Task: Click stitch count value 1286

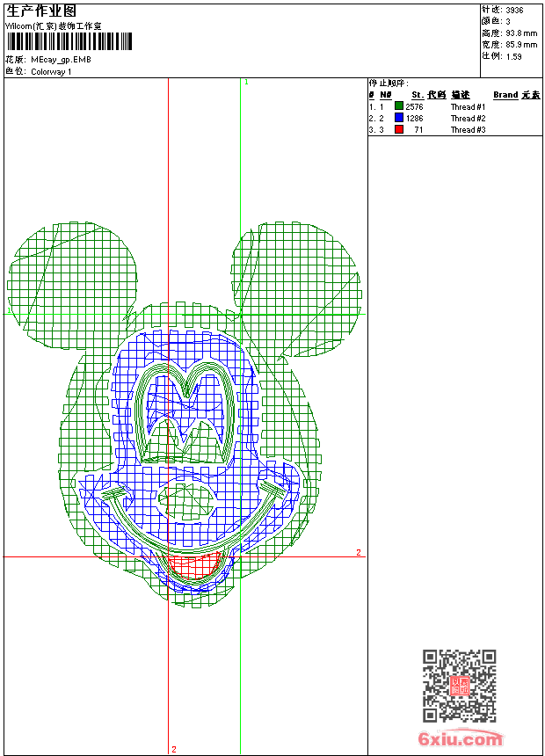Action: (x=414, y=119)
